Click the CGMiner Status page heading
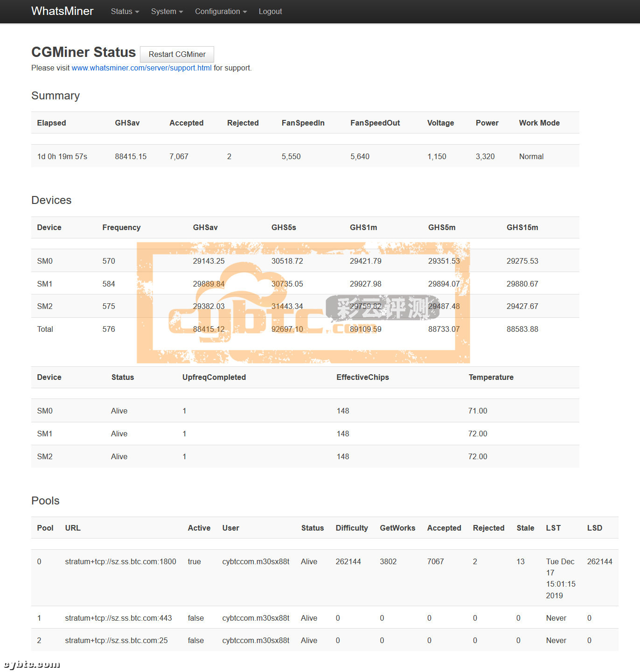 [83, 52]
